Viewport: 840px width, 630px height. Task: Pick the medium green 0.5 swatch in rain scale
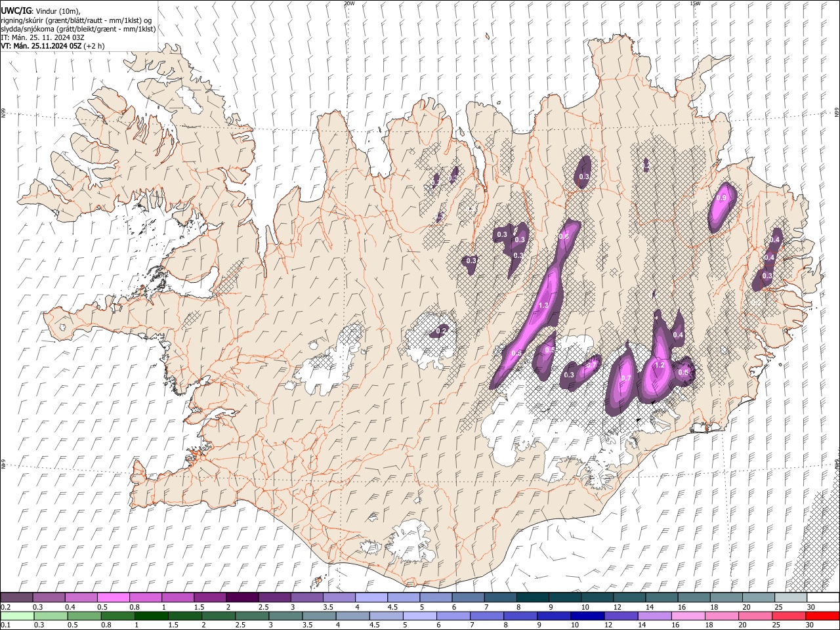pos(84,616)
